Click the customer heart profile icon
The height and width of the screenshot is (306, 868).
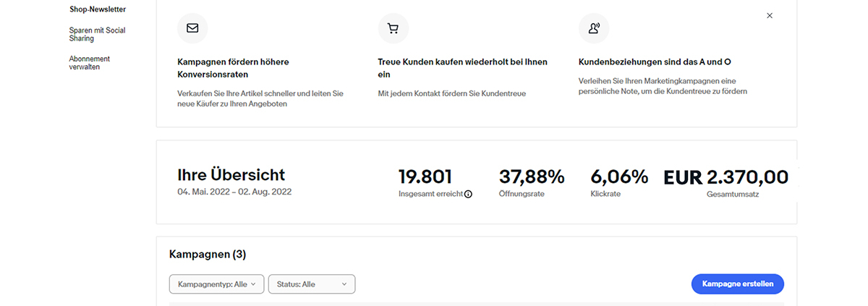[594, 28]
